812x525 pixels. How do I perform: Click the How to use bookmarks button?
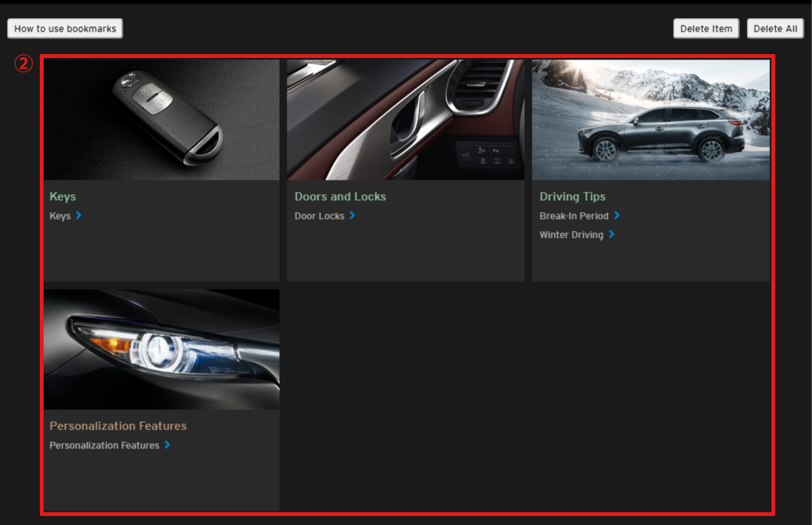click(65, 29)
